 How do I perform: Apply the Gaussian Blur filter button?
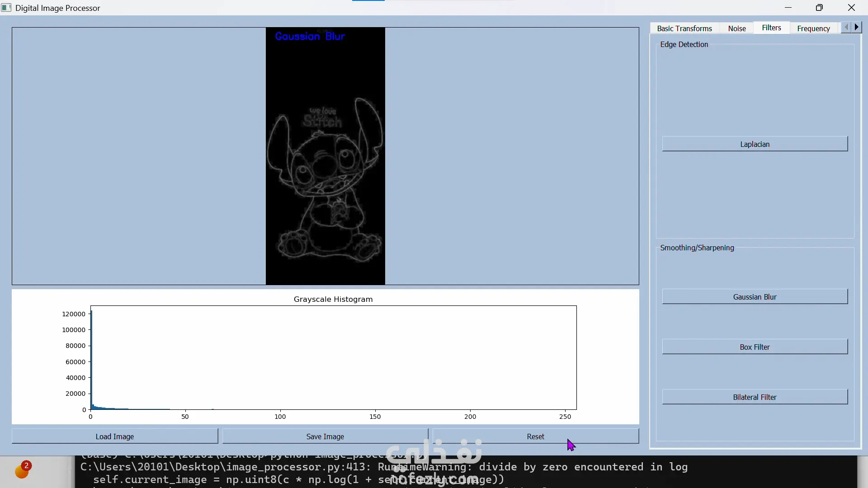(755, 297)
